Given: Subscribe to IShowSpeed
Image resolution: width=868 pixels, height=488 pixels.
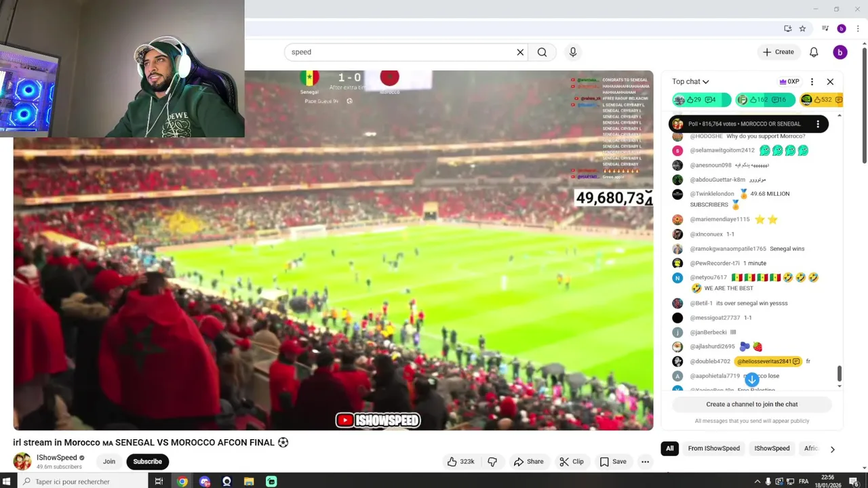Looking at the screenshot, I should (147, 462).
